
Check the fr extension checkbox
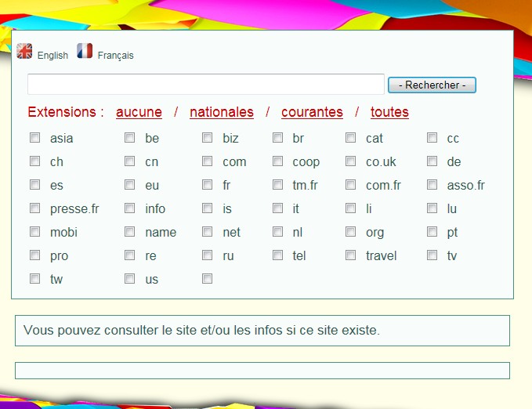(x=208, y=185)
